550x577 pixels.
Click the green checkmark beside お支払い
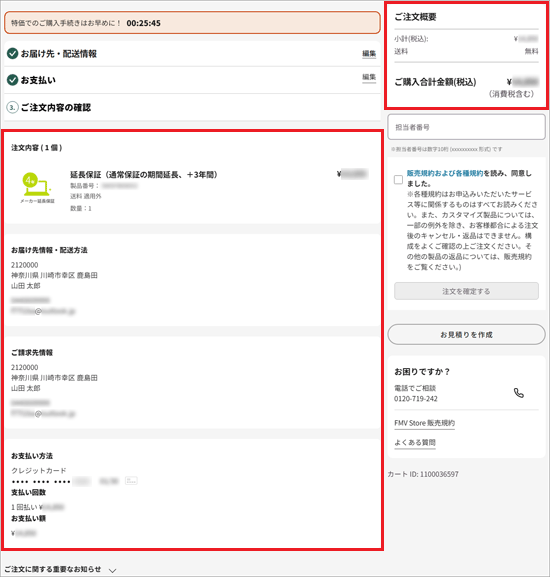coord(13,80)
